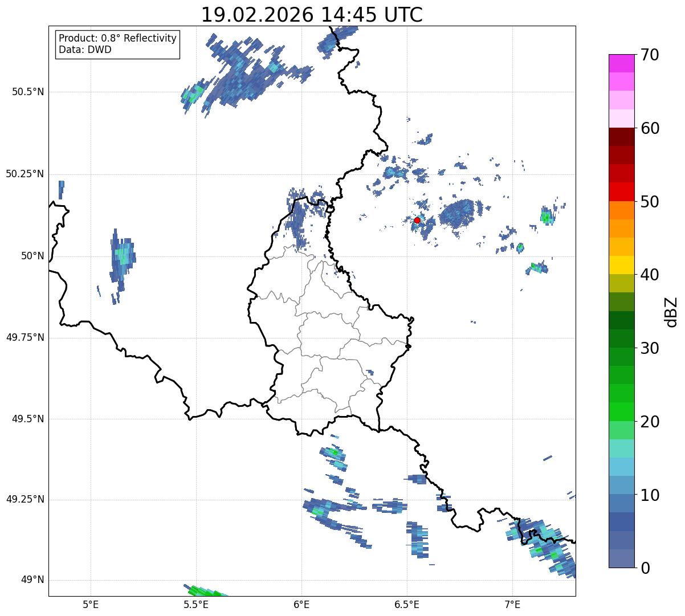Click the colorbar 0 tick label
Image resolution: width=685 pixels, height=616 pixels.
click(645, 568)
